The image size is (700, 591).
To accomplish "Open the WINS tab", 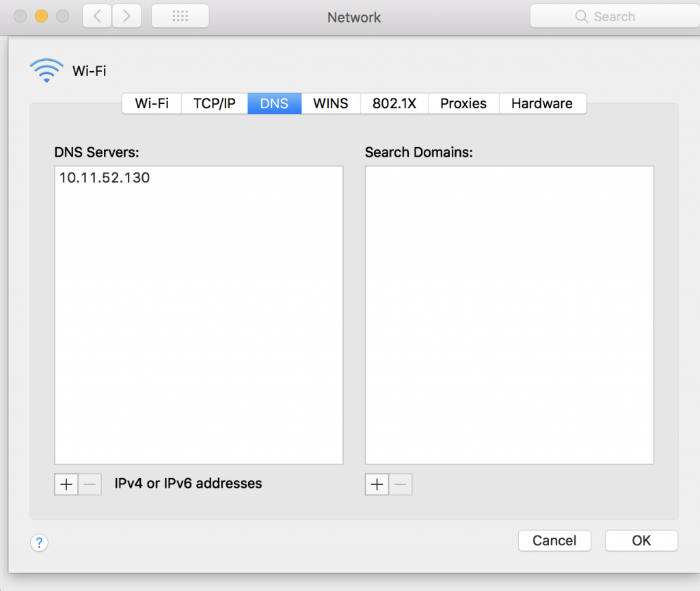I will pyautogui.click(x=331, y=104).
